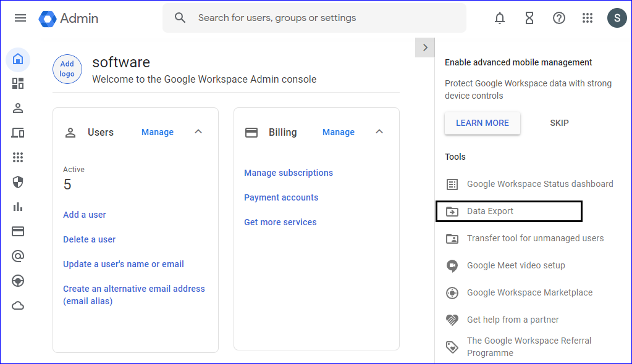Open The Google Workspace Referral Programme
Viewport: 632px width, 364px height.
click(529, 347)
